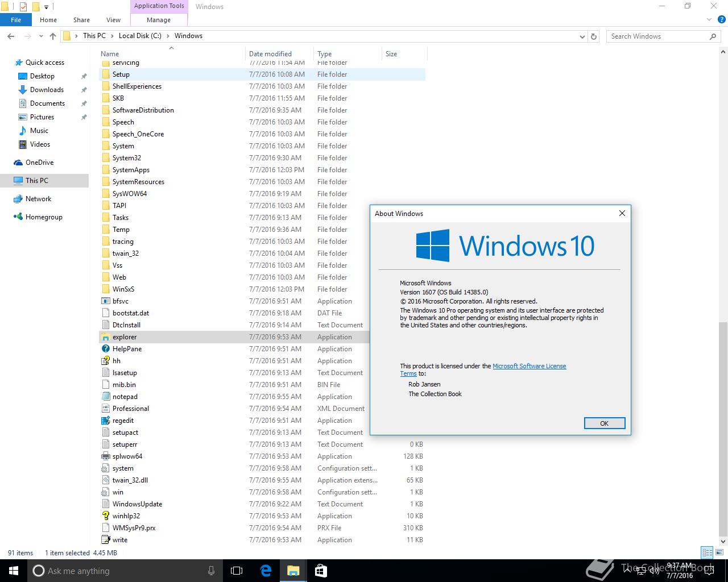Screen dimensions: 728x582
Task: Expand the ribbon with the chevron
Action: (x=710, y=20)
